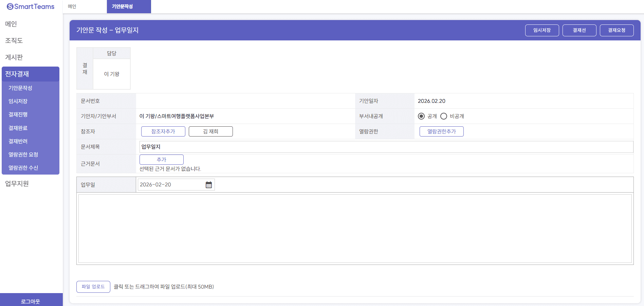644x306 pixels.
Task: Open the 게시판 sidebar menu
Action: 14,57
